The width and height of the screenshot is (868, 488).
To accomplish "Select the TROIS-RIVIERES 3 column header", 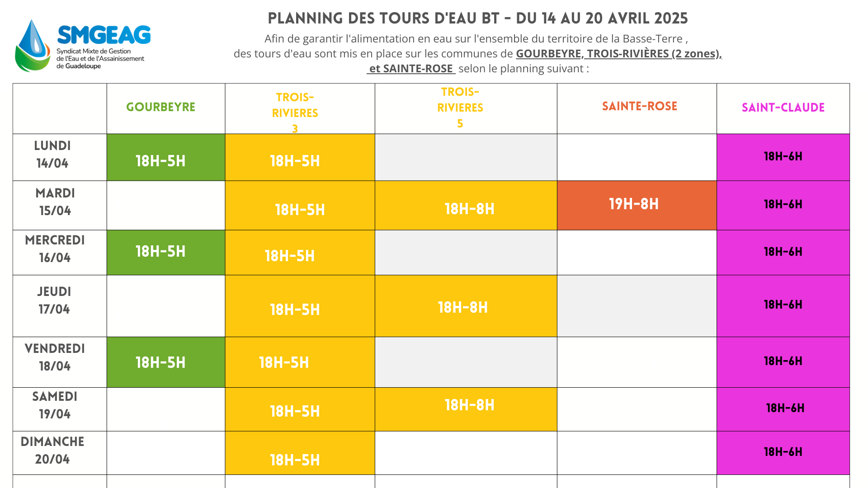I will click(295, 112).
